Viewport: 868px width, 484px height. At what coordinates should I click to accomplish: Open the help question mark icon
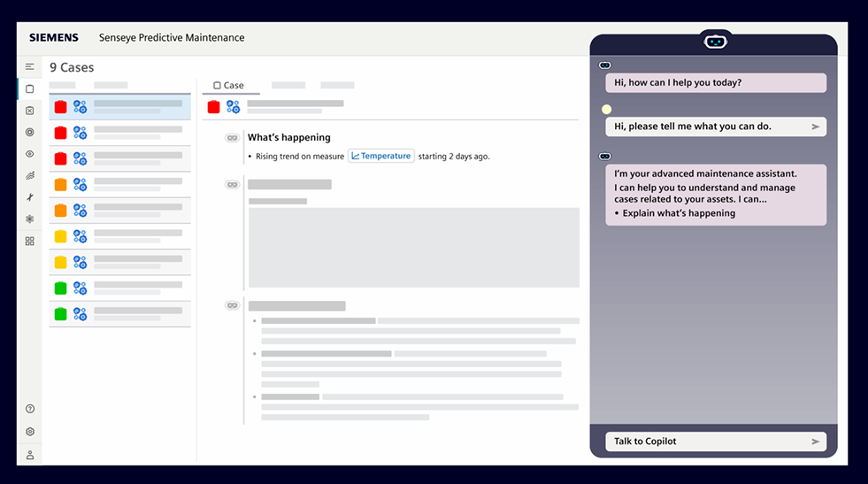coord(30,409)
